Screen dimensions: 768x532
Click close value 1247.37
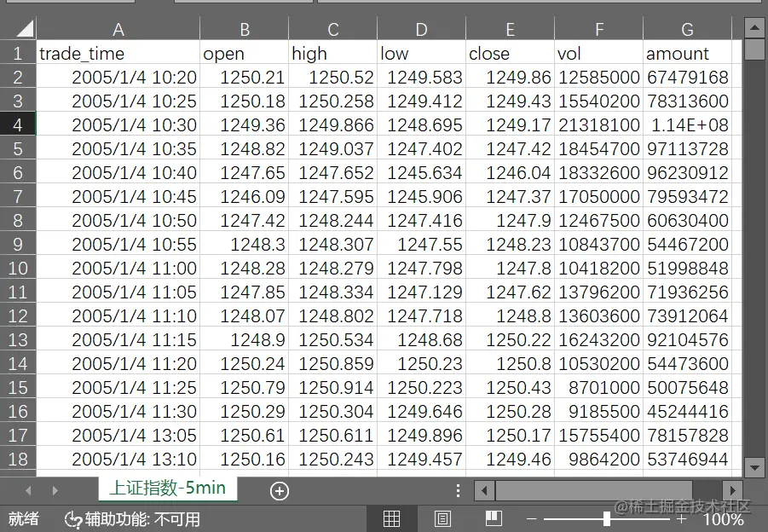tap(511, 196)
